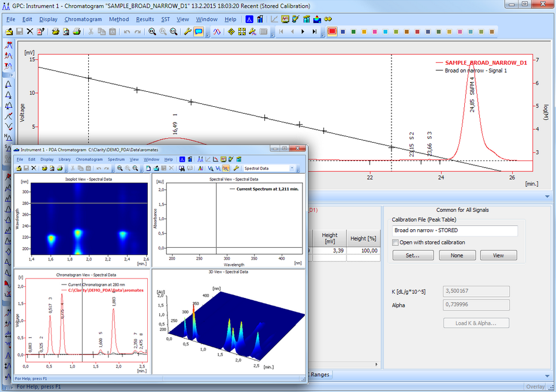The width and height of the screenshot is (556, 392).
Task: Click the Isoplot View heatmap in PDA window
Action: [x=89, y=218]
